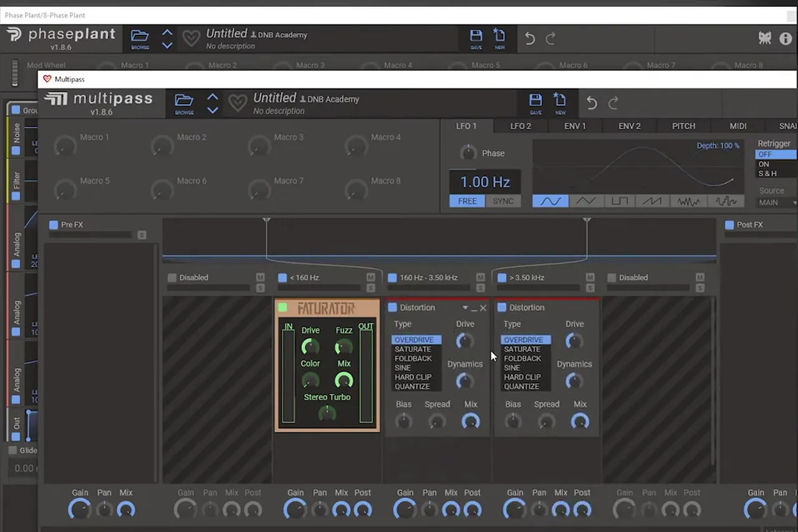
Task: Click the Faturator Drive knob
Action: click(x=310, y=347)
